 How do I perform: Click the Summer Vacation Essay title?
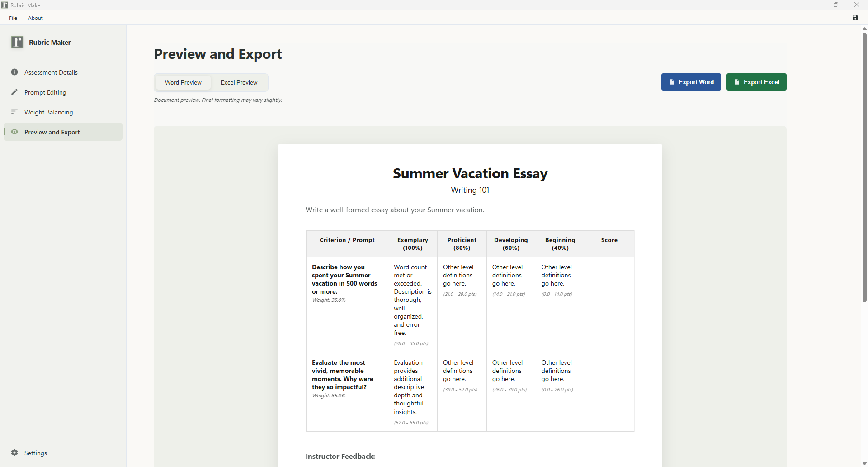(x=470, y=174)
